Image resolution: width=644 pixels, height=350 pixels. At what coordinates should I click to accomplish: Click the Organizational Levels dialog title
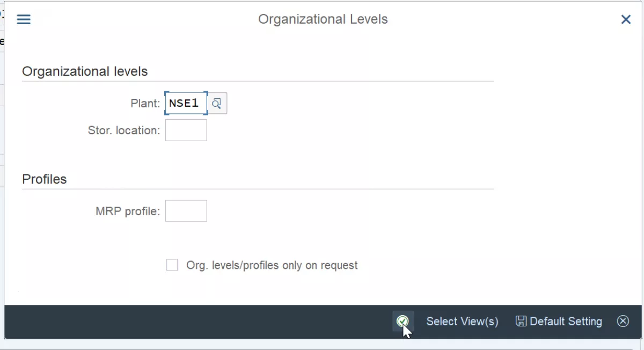point(323,19)
